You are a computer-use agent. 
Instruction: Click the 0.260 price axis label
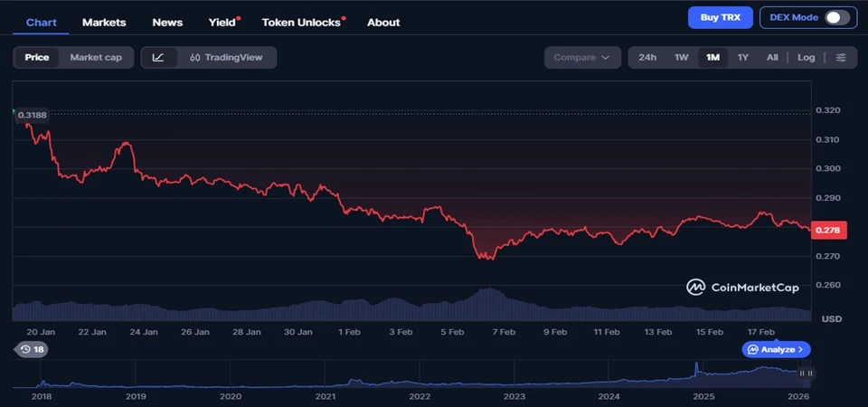[x=829, y=285]
